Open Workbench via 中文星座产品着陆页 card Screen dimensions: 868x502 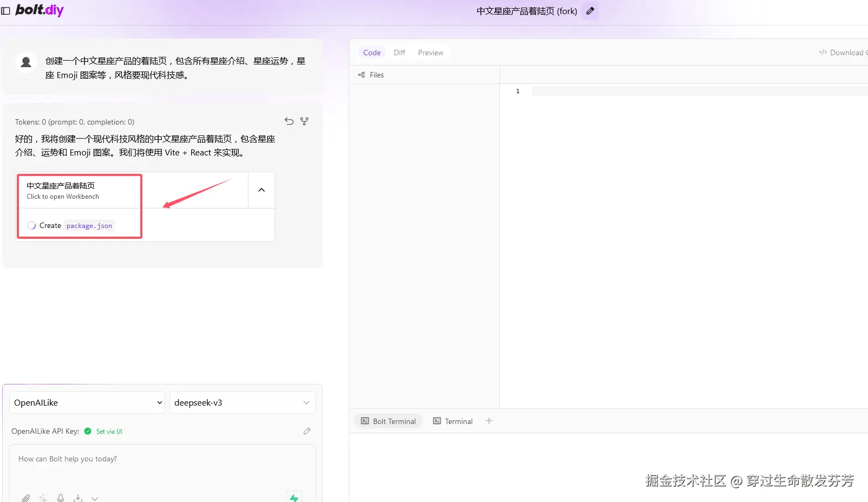point(133,191)
